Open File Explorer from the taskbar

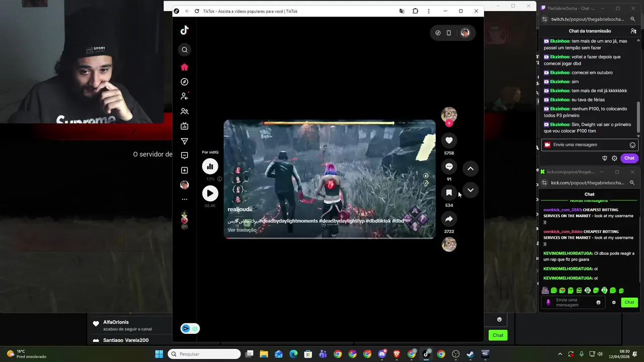pyautogui.click(x=264, y=354)
